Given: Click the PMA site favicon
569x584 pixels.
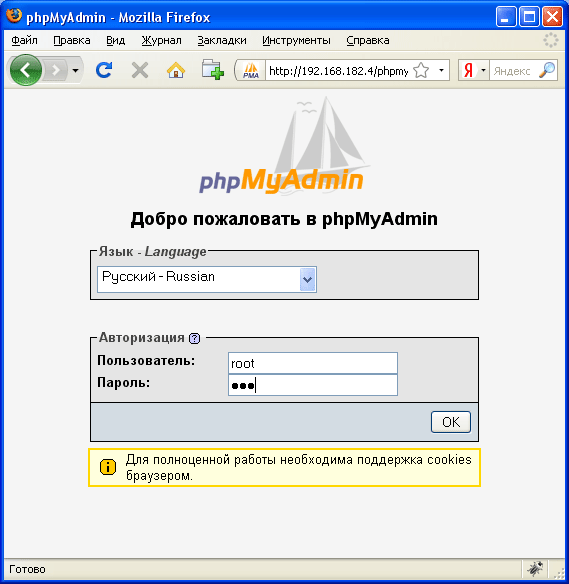Looking at the screenshot, I should [251, 70].
